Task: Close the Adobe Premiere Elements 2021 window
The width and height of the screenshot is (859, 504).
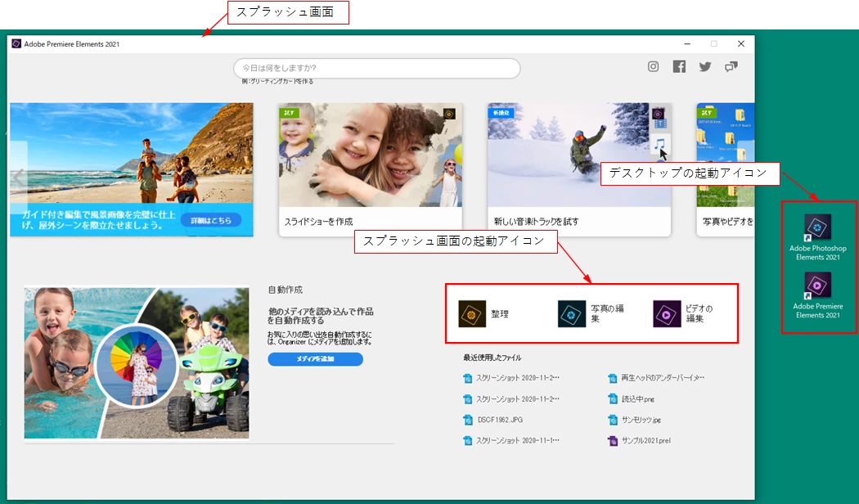Action: (740, 44)
